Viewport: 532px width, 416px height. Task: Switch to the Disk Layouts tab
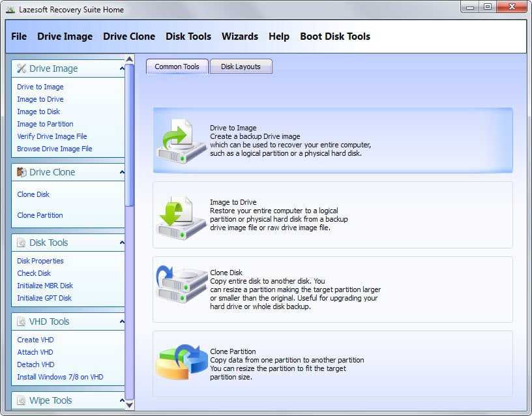tap(241, 67)
